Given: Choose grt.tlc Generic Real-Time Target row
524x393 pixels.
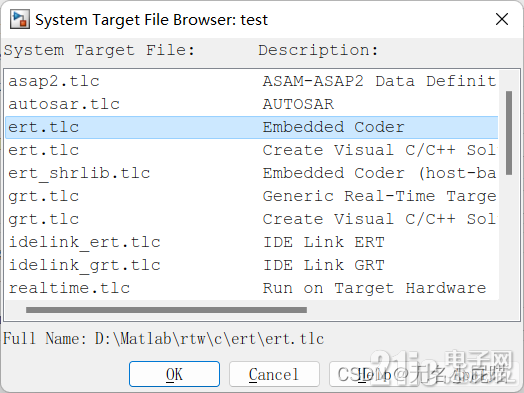Looking at the screenshot, I should coord(252,196).
